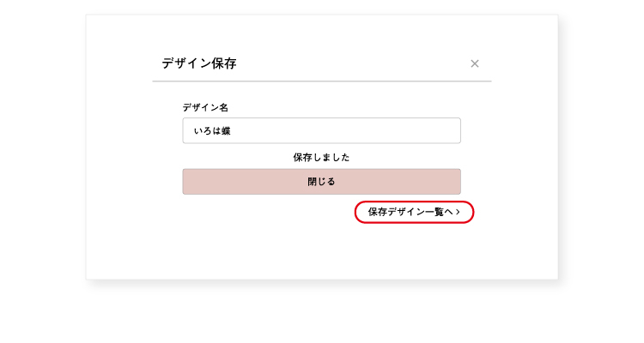Click the デザイン保存 dialog title
Image resolution: width=644 pixels, height=343 pixels.
(x=198, y=63)
